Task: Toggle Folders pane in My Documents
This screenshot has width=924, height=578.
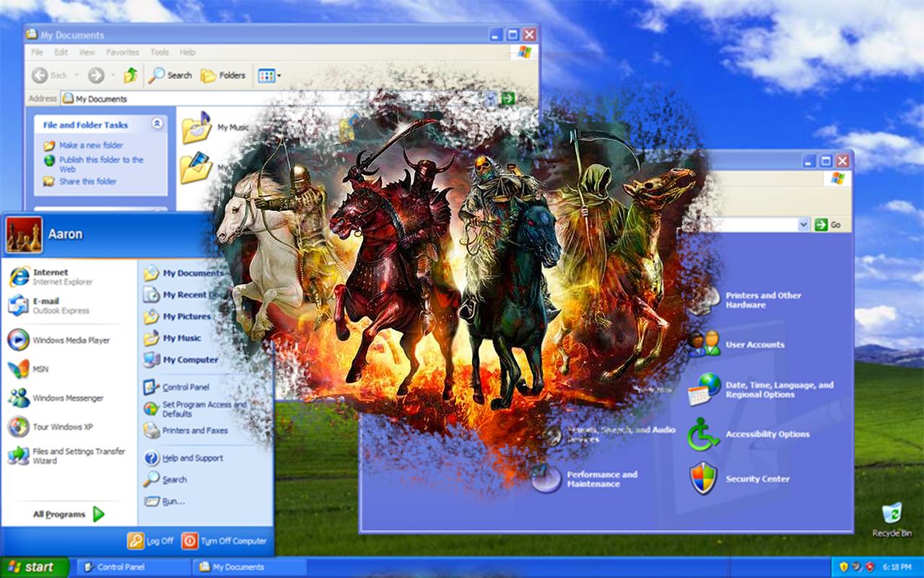Action: click(x=223, y=75)
